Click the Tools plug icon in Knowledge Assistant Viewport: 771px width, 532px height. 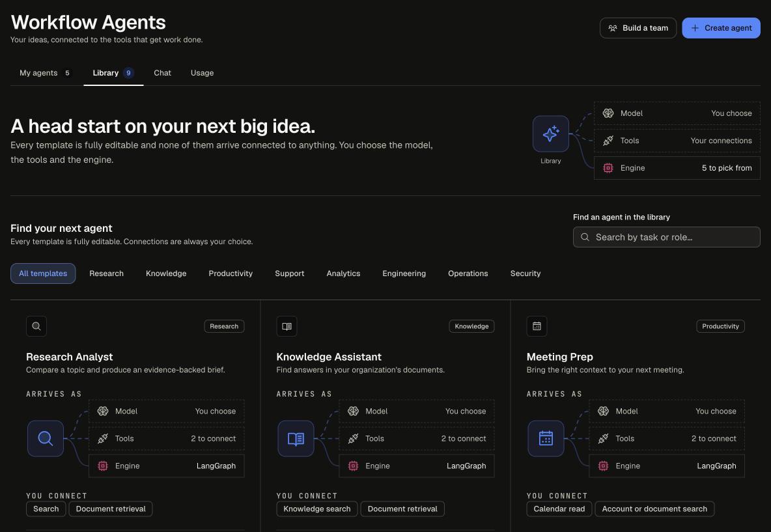(353, 439)
